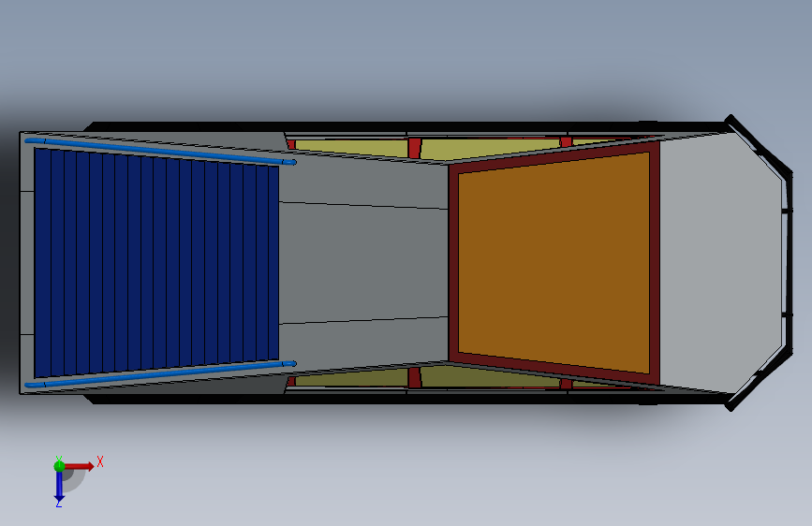Select the blue ribbed bed cover

coord(156,263)
